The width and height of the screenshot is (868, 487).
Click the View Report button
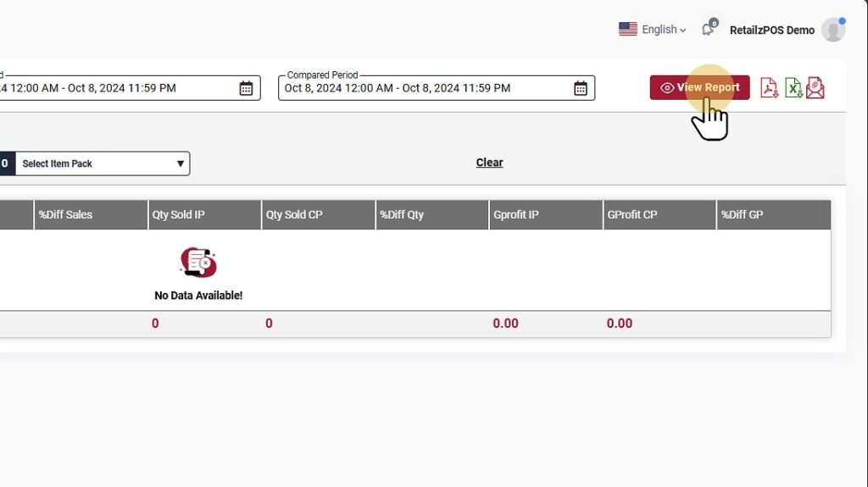click(x=699, y=87)
